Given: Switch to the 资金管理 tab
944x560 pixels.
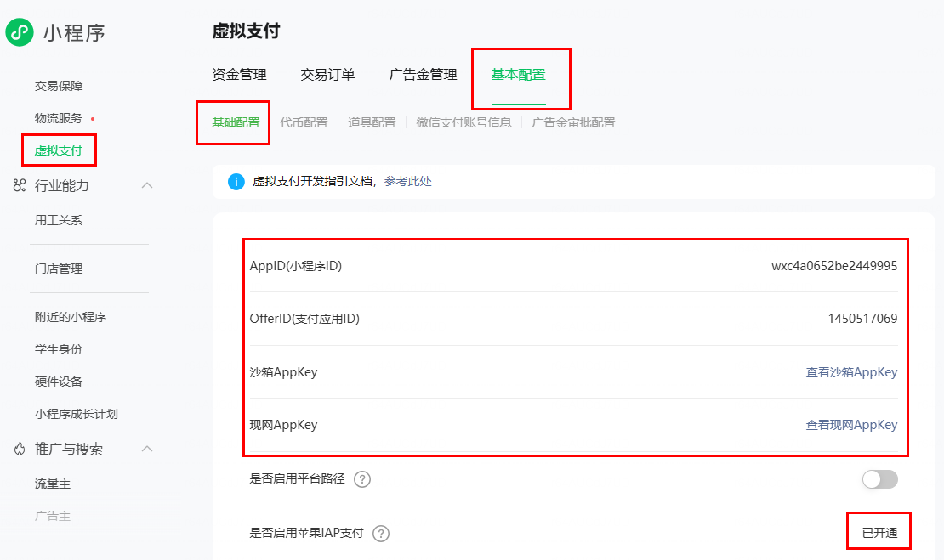Looking at the screenshot, I should [239, 75].
